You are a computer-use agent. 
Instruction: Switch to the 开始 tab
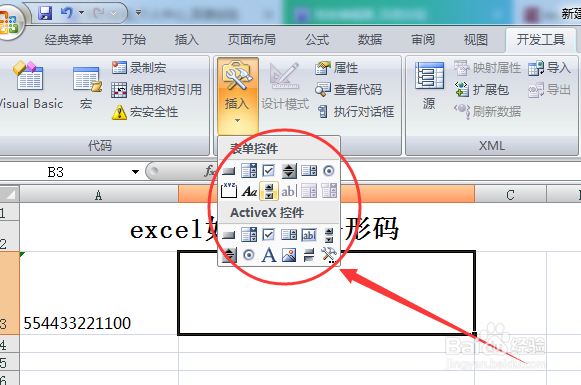[x=134, y=39]
